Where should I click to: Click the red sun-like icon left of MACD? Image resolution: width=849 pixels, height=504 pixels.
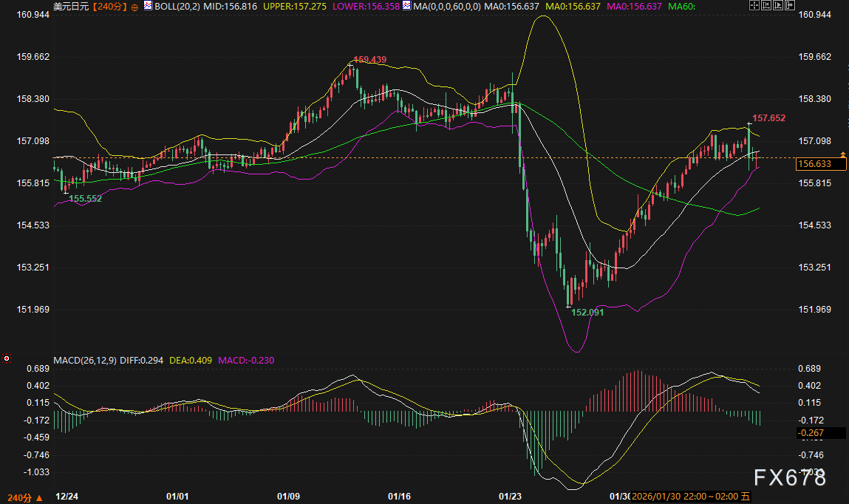click(7, 359)
